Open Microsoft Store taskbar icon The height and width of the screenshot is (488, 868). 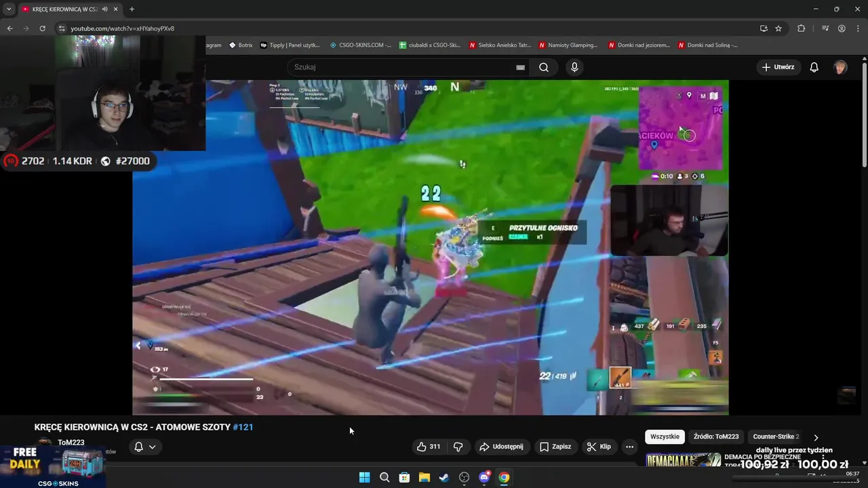point(404,477)
